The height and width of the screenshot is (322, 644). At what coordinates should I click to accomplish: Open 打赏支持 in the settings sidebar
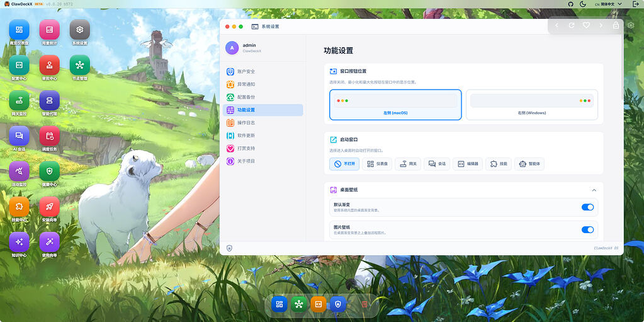pyautogui.click(x=263, y=148)
